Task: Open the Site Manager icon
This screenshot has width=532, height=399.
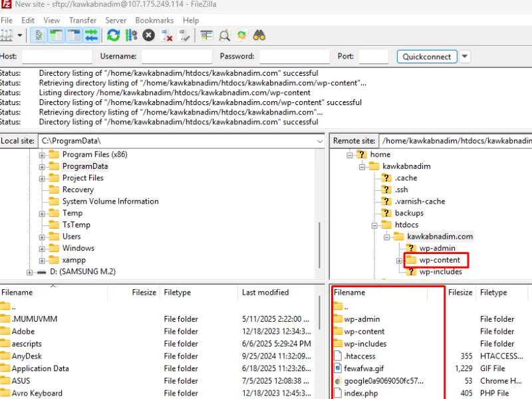Action: tap(7, 35)
